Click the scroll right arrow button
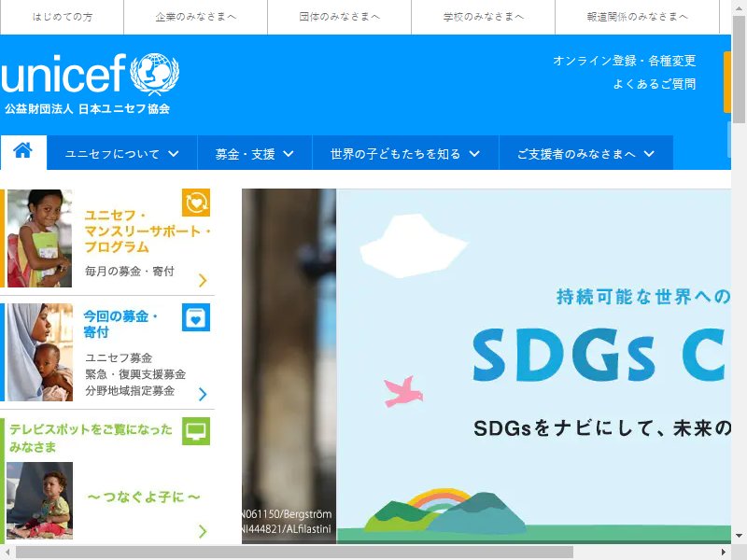747x560 pixels. tap(723, 553)
